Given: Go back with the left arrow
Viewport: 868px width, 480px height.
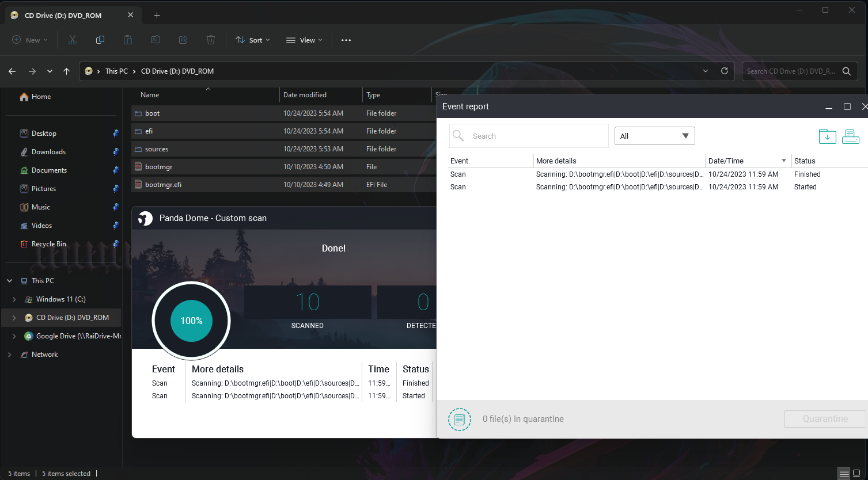Looking at the screenshot, I should point(12,71).
